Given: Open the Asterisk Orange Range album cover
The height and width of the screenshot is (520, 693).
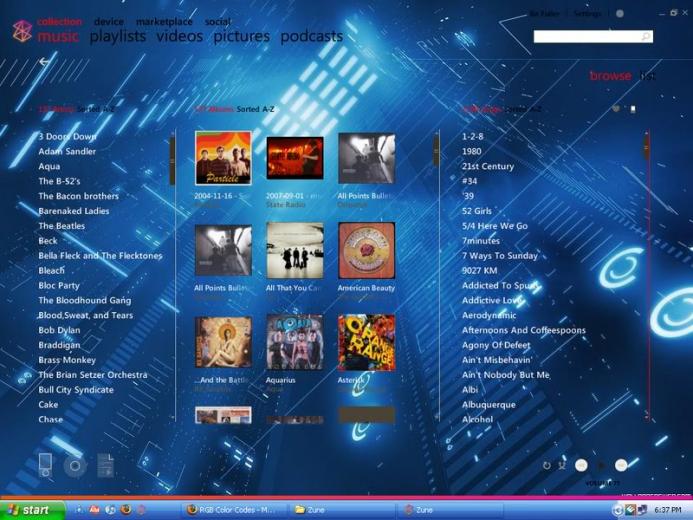Looking at the screenshot, I should pyautogui.click(x=366, y=343).
